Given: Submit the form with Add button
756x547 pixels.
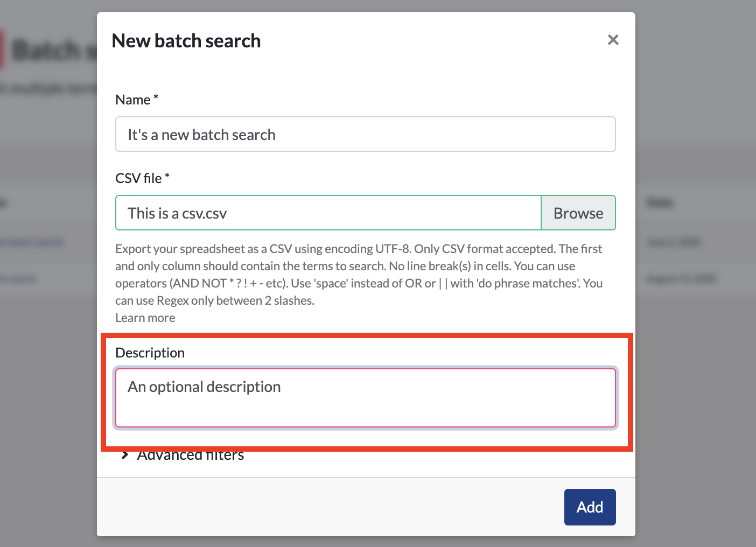Looking at the screenshot, I should [x=590, y=507].
